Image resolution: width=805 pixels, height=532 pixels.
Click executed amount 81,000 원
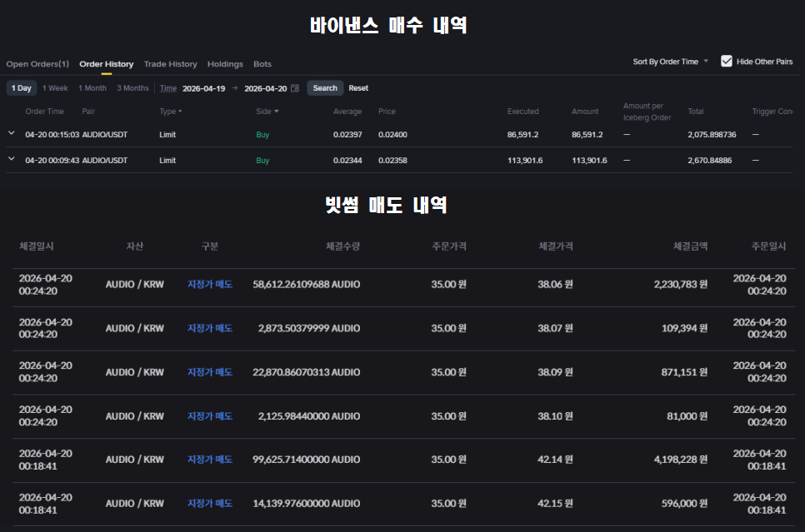[687, 416]
